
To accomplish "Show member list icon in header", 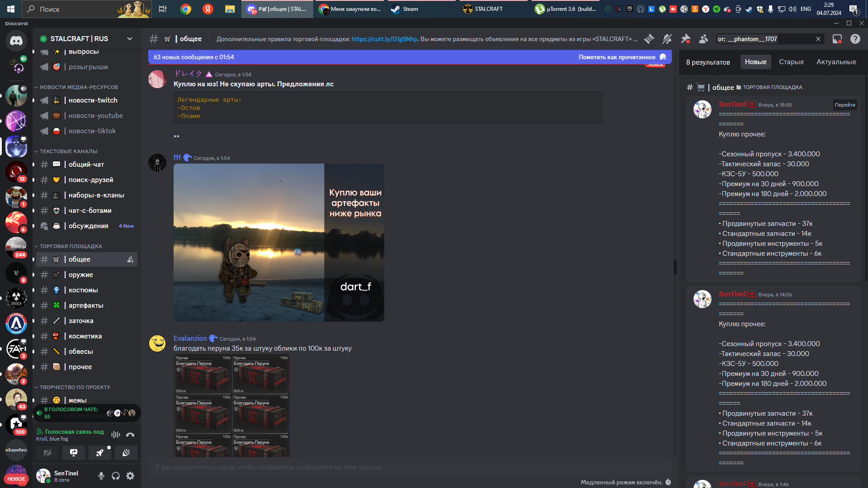I will 703,39.
